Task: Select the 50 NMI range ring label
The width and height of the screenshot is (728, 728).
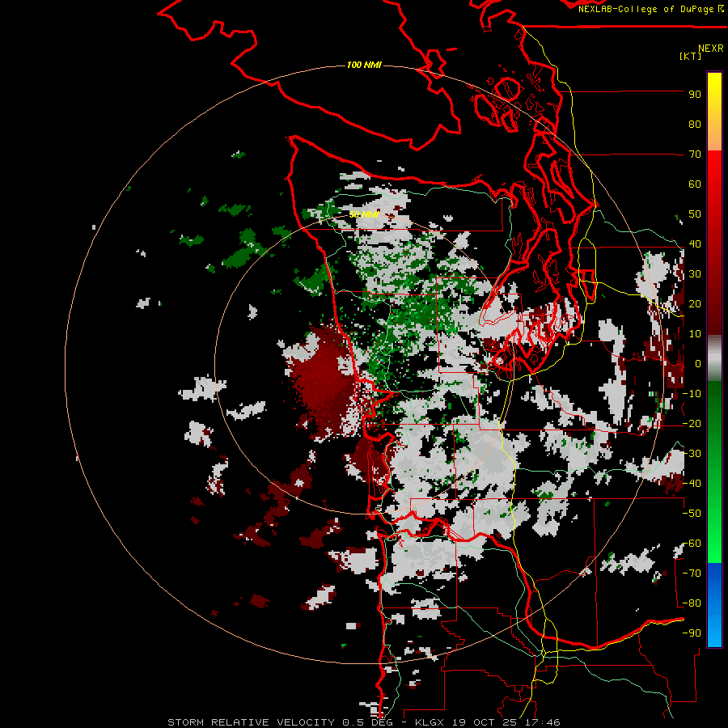Action: [364, 214]
